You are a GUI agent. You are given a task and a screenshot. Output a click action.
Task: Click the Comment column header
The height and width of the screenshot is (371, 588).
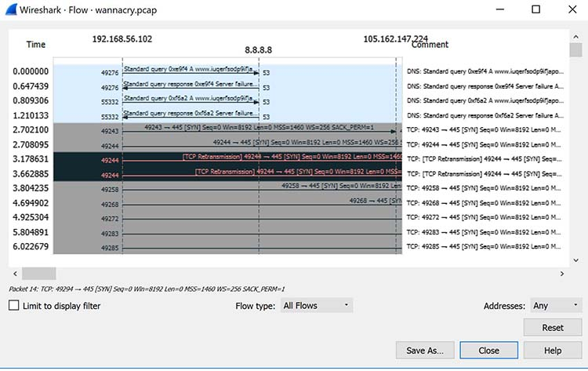[430, 45]
